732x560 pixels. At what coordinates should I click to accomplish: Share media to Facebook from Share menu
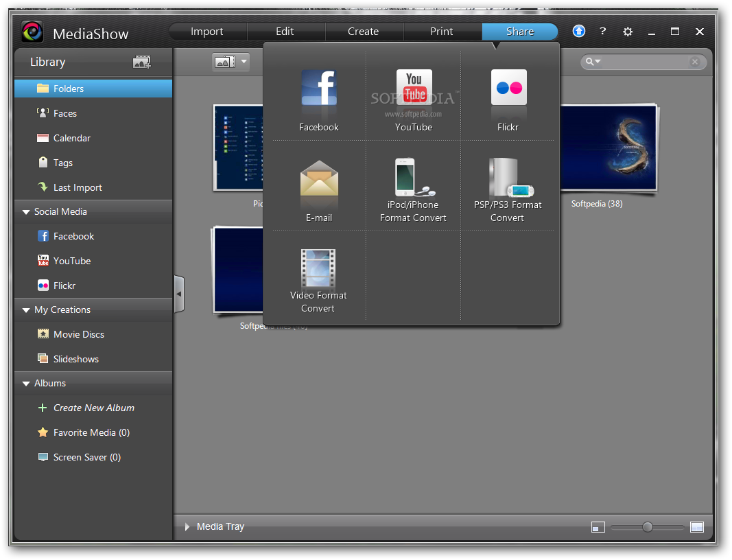(319, 100)
